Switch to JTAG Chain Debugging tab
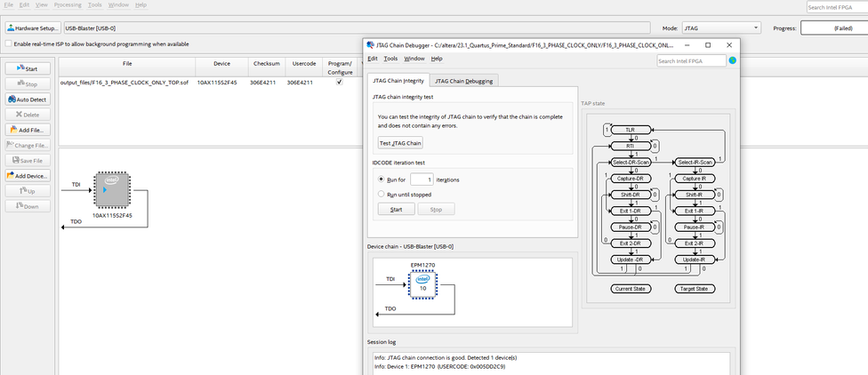The image size is (868, 375). (462, 81)
